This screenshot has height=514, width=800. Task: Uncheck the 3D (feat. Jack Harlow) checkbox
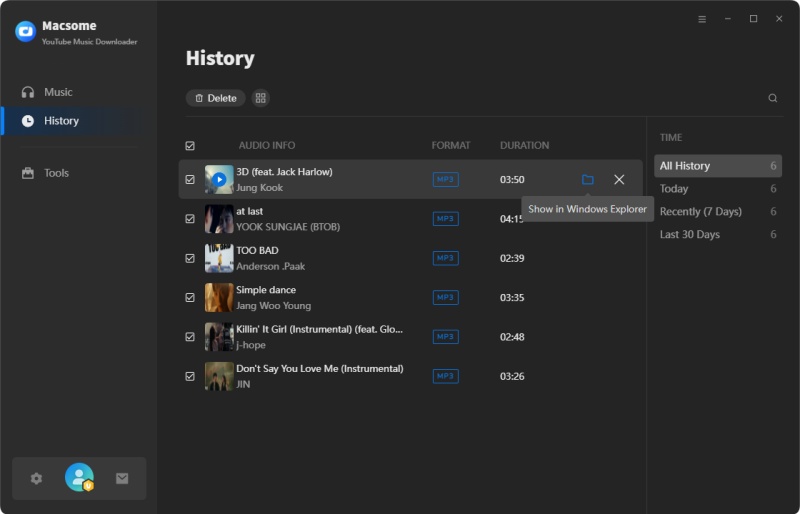click(x=190, y=180)
